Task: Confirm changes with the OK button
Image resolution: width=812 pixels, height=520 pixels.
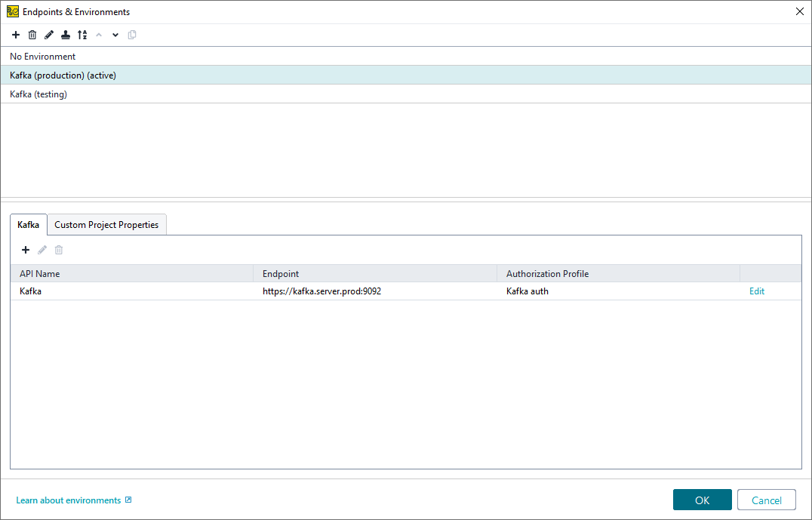Action: [x=703, y=500]
